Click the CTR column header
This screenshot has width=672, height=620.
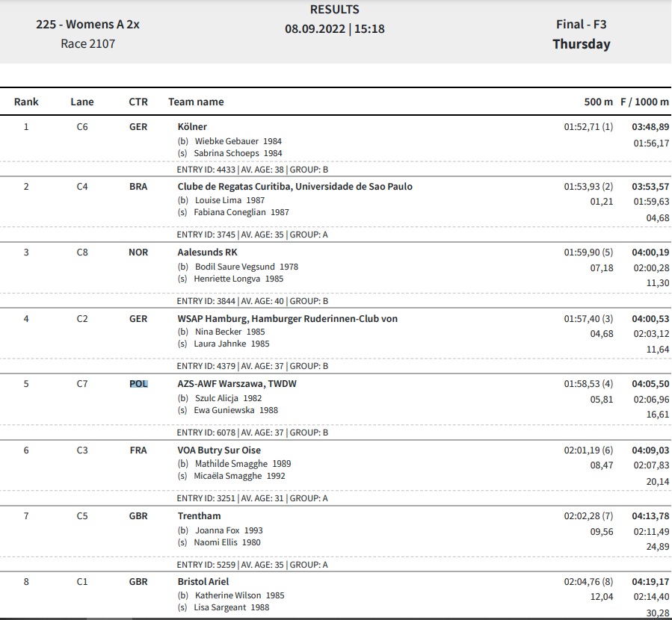pyautogui.click(x=138, y=102)
